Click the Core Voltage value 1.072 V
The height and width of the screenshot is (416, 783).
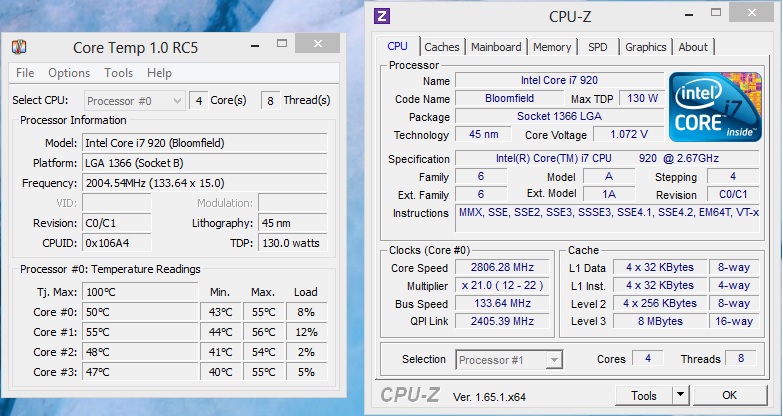(x=629, y=134)
